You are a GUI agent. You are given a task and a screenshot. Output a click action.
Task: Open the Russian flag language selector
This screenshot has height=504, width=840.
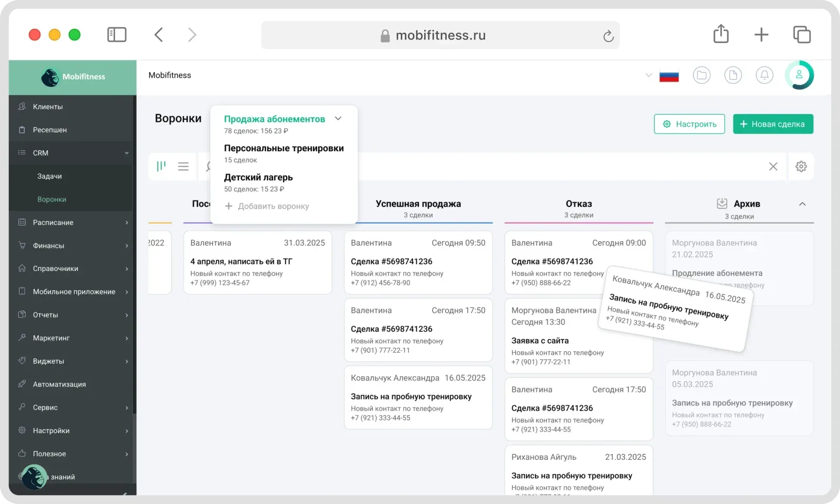pyautogui.click(x=669, y=76)
